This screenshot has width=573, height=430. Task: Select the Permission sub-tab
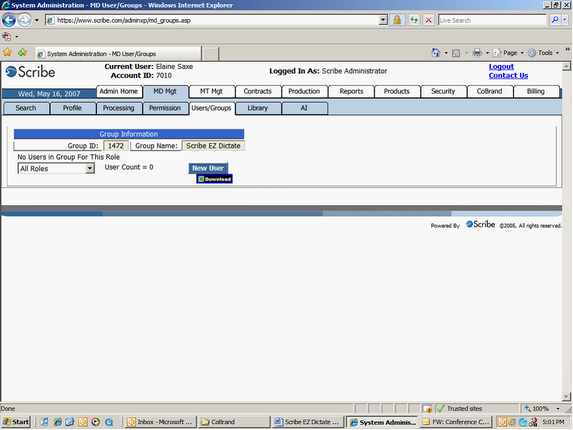tap(165, 108)
